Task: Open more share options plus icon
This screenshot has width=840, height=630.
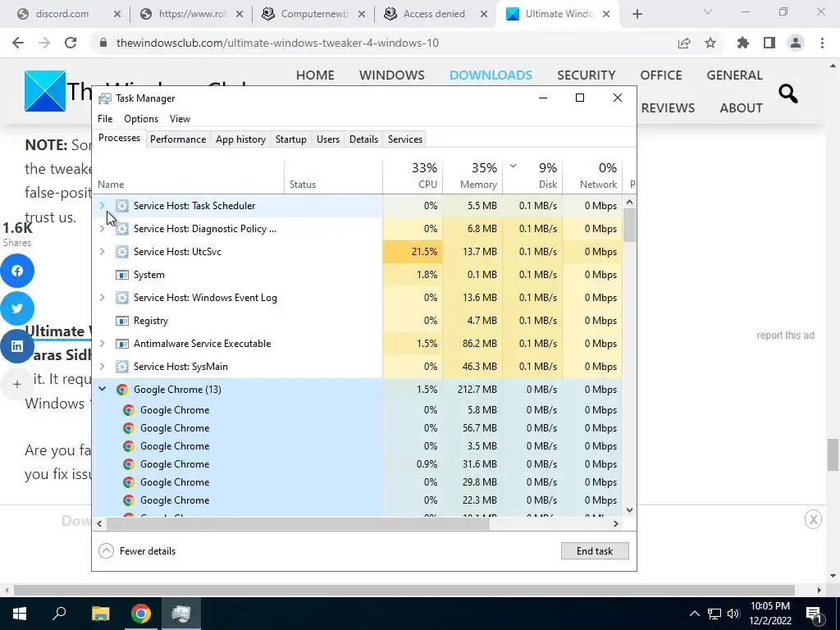Action: point(17,384)
